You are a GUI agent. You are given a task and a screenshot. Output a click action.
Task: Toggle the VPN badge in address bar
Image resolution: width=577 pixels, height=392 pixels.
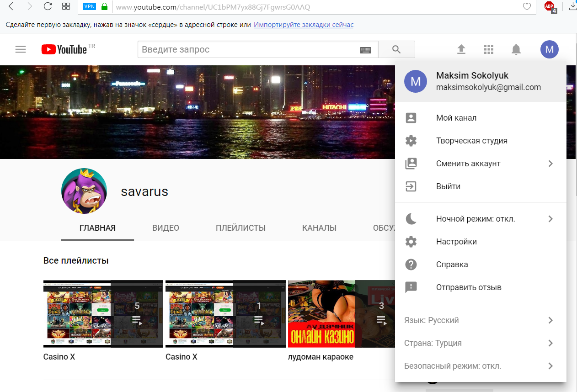tap(89, 7)
